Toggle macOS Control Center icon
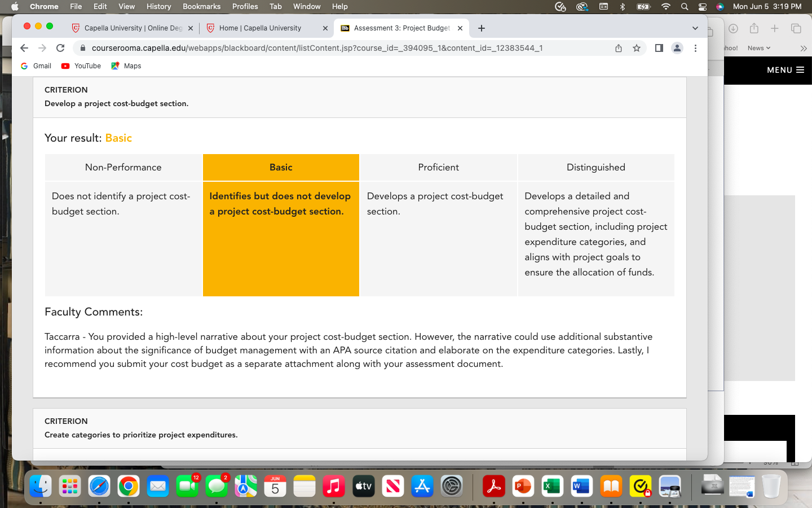Screen dimensions: 812x508 [x=703, y=6]
